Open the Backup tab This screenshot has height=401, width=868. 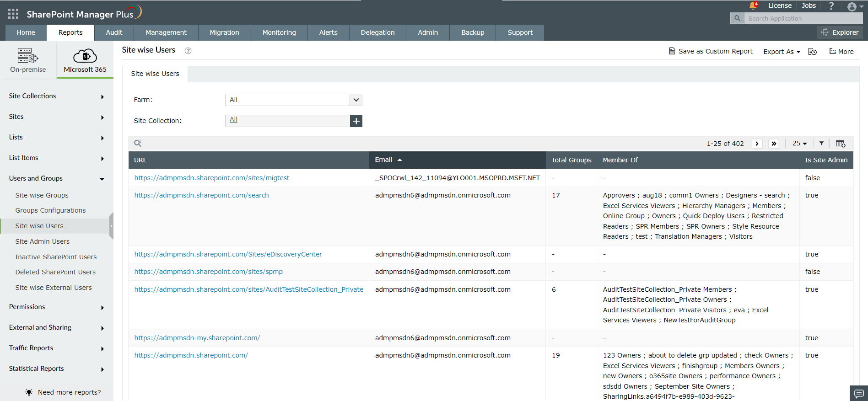click(x=473, y=32)
